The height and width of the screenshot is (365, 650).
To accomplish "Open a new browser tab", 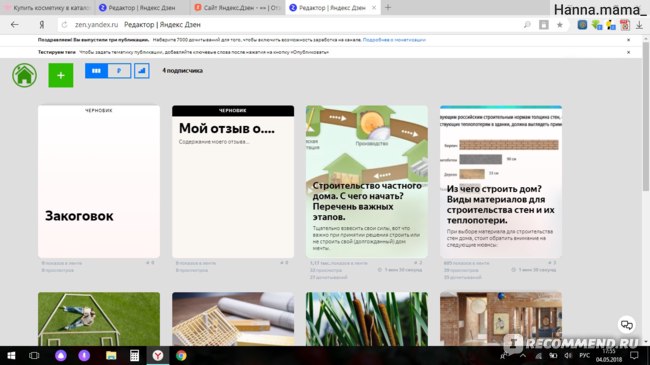I will pyautogui.click(x=388, y=7).
